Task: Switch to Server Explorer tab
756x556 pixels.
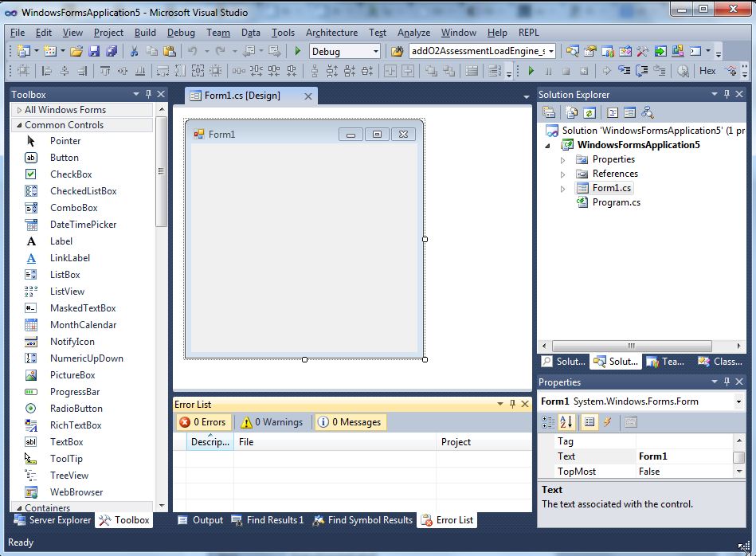Action: 53,520
